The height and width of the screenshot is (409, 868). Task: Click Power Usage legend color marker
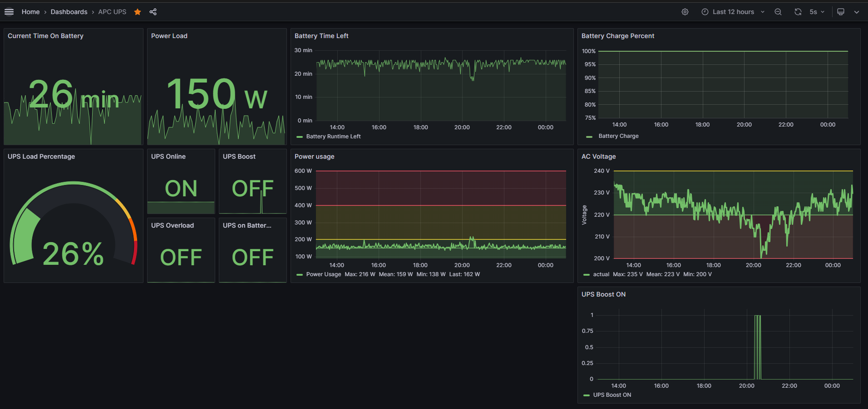pyautogui.click(x=300, y=275)
